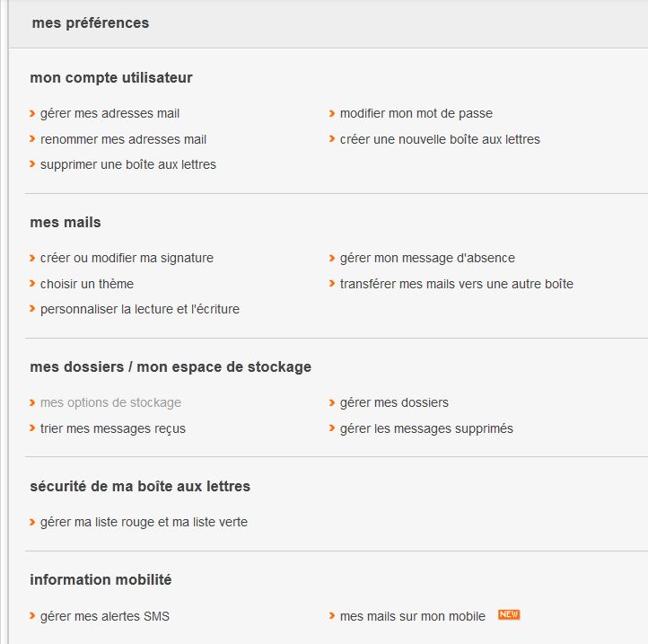The image size is (648, 644).
Task: Select 'gérer les messages supprimés' link
Action: tap(426, 428)
